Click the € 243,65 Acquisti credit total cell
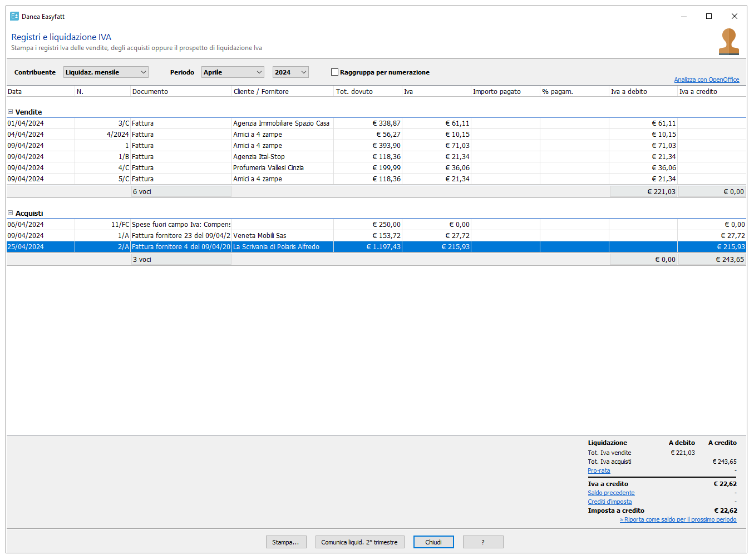754x560 pixels. [712, 260]
